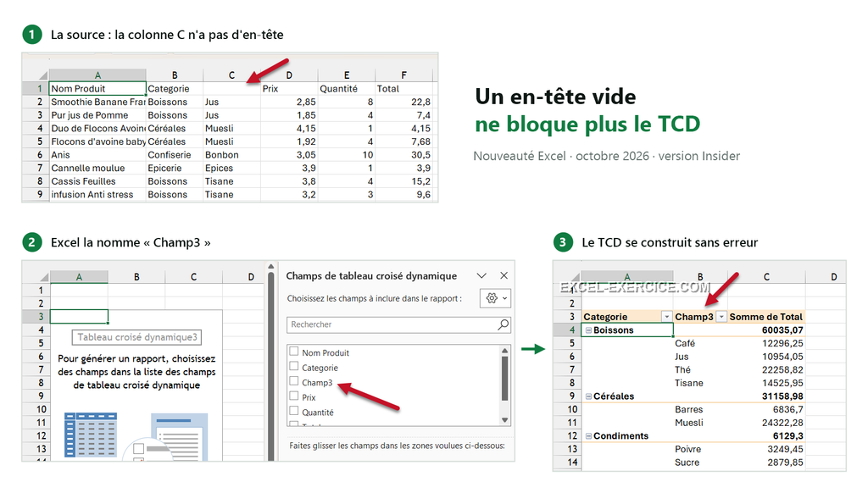The width and height of the screenshot is (868, 493).
Task: Tick the Nom Produit field checkbox
Action: click(294, 352)
